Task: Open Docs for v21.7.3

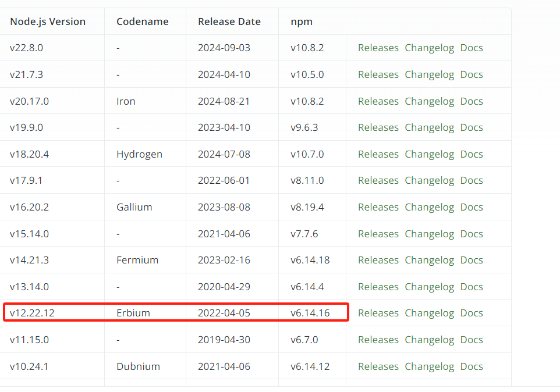Action: tap(472, 74)
